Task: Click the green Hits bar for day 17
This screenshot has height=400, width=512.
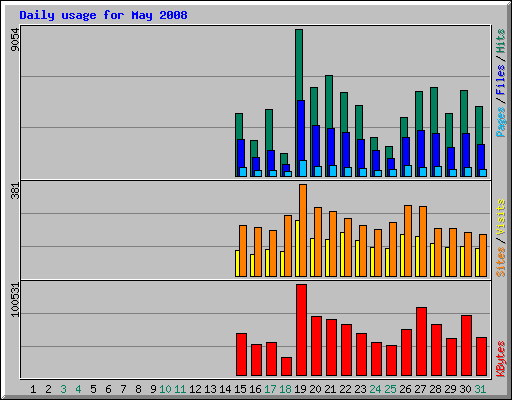Action: [x=269, y=129]
